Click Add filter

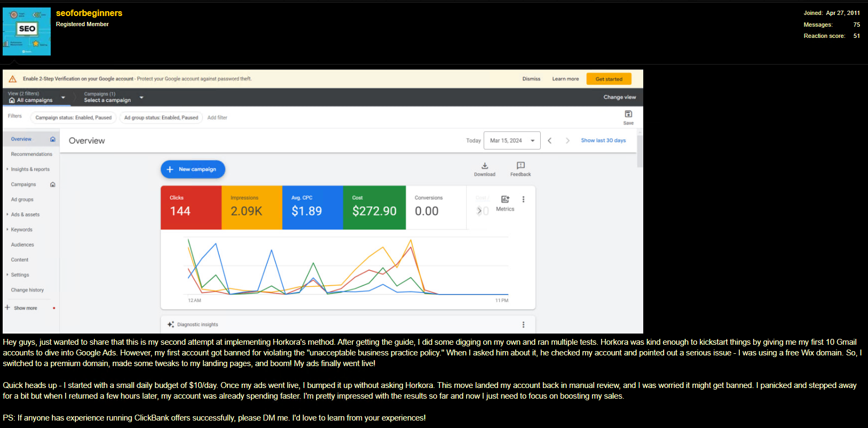tap(217, 117)
